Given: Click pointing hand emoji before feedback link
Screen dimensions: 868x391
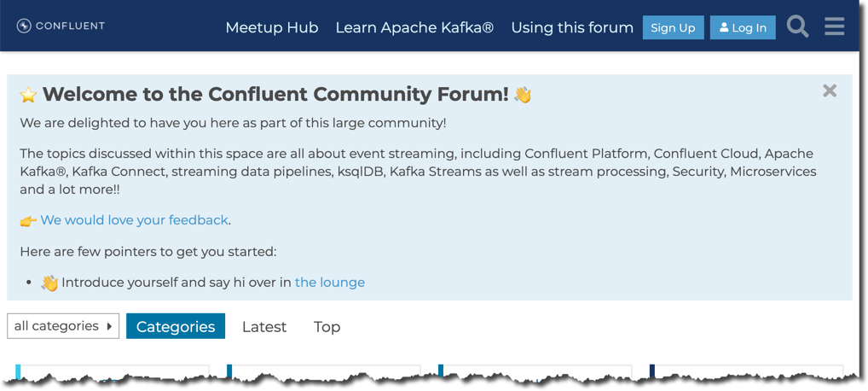Looking at the screenshot, I should pyautogui.click(x=28, y=221).
